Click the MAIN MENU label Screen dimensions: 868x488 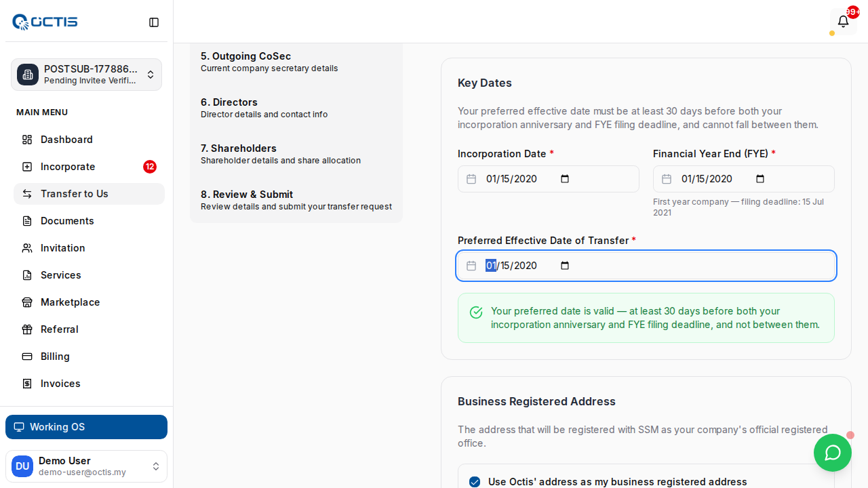coord(42,113)
